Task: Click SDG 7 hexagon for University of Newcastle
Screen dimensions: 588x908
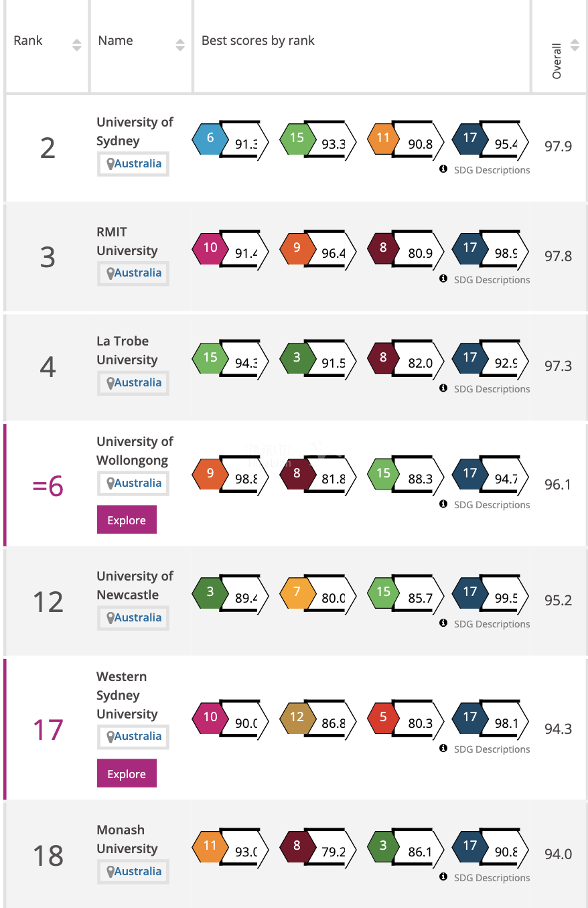Action: pos(297,592)
